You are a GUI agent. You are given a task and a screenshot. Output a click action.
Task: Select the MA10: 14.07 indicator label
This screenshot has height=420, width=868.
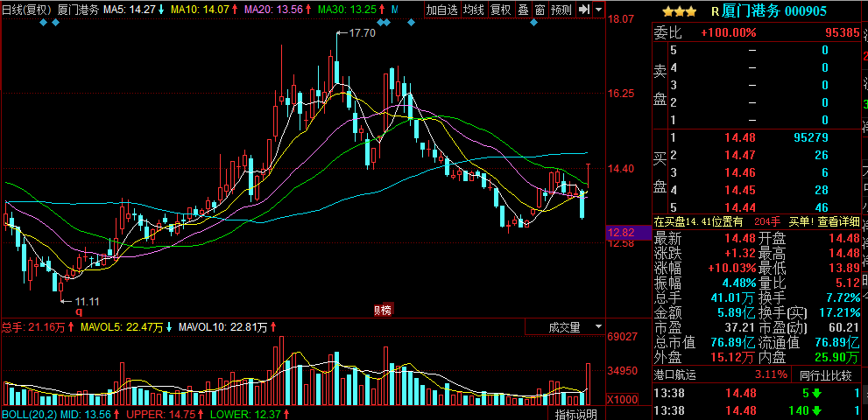[205, 10]
